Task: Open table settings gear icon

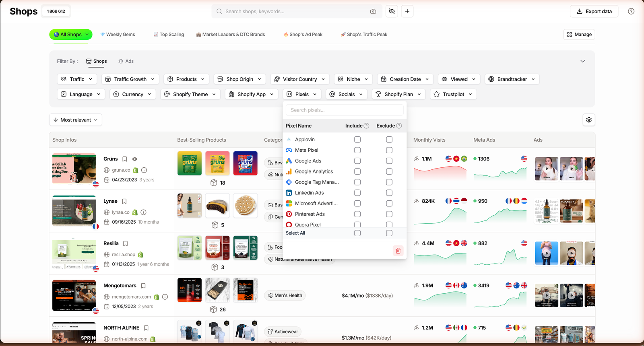Action: click(589, 120)
